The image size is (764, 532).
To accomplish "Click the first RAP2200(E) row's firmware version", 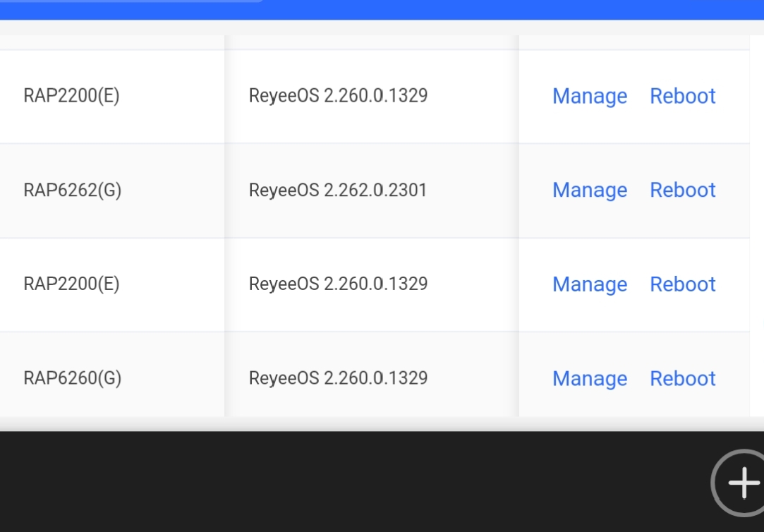I will point(338,96).
